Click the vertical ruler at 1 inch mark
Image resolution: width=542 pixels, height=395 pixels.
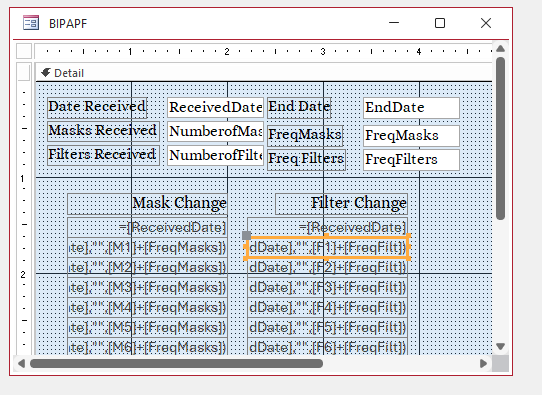tap(23, 179)
